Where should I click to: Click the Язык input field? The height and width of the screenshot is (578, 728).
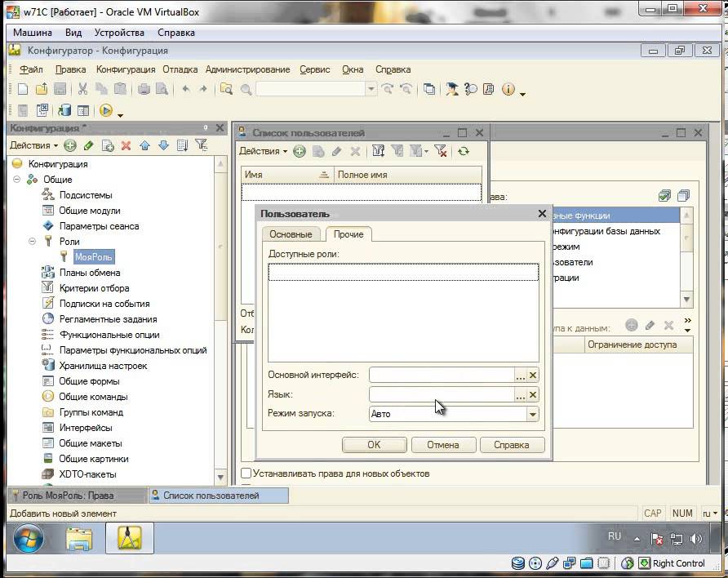[x=442, y=394]
